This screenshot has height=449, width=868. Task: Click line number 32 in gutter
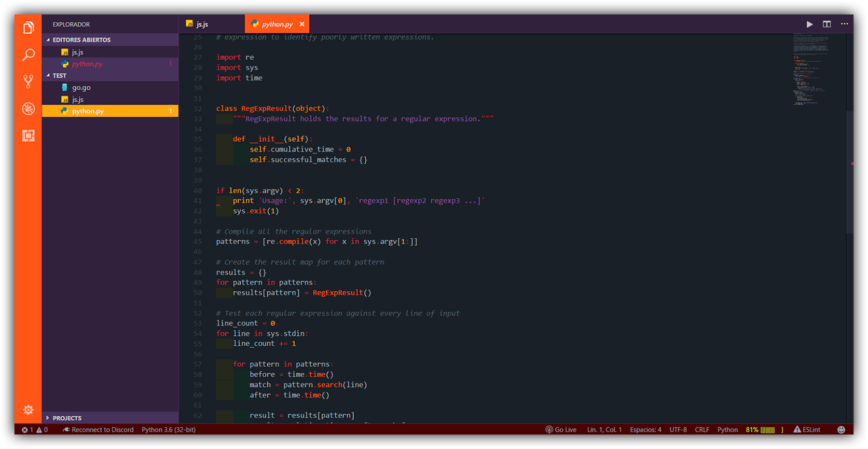point(198,109)
